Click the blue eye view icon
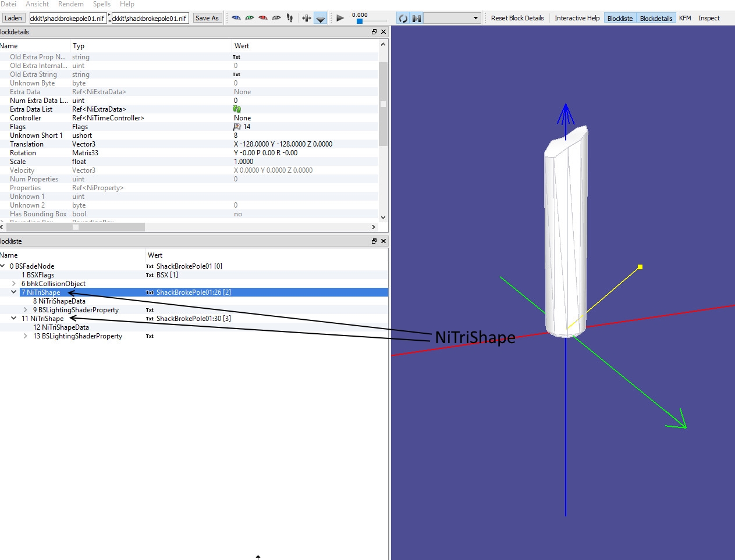 click(236, 18)
